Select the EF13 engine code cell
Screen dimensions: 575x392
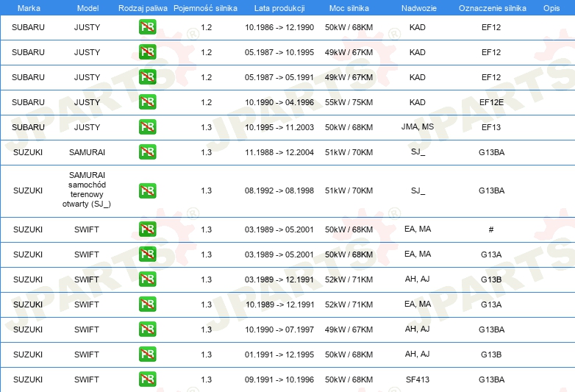(x=491, y=127)
